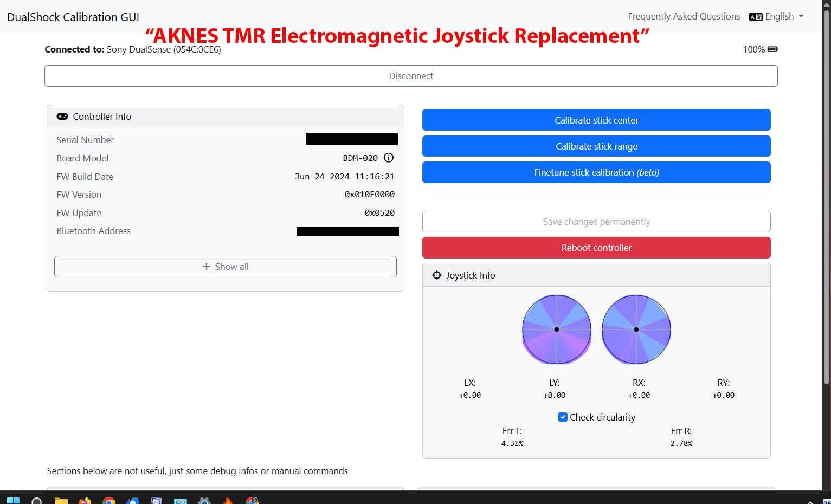Click the Board Model value BDM-020
This screenshot has height=504, width=831.
click(360, 158)
